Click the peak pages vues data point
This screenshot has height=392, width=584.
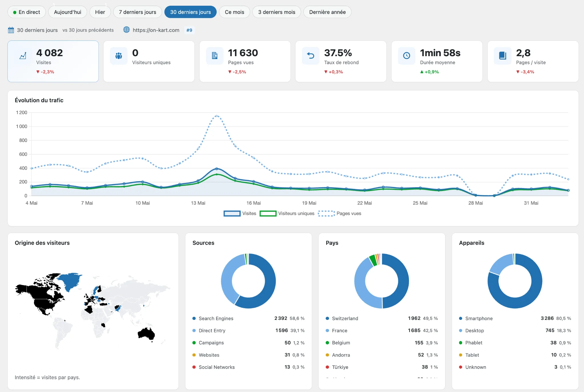[217, 116]
